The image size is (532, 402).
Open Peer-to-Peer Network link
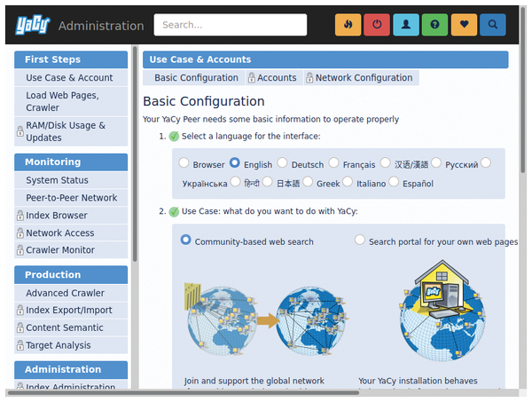point(71,198)
